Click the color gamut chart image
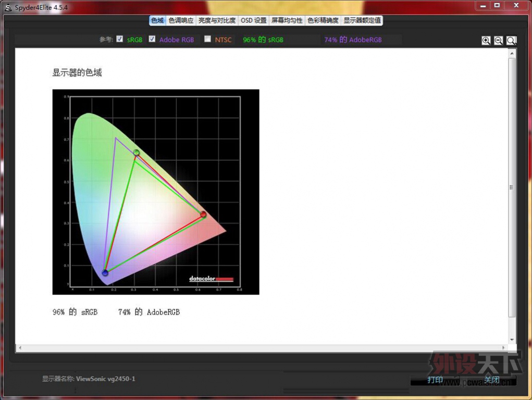This screenshot has width=532, height=400. pyautogui.click(x=156, y=192)
